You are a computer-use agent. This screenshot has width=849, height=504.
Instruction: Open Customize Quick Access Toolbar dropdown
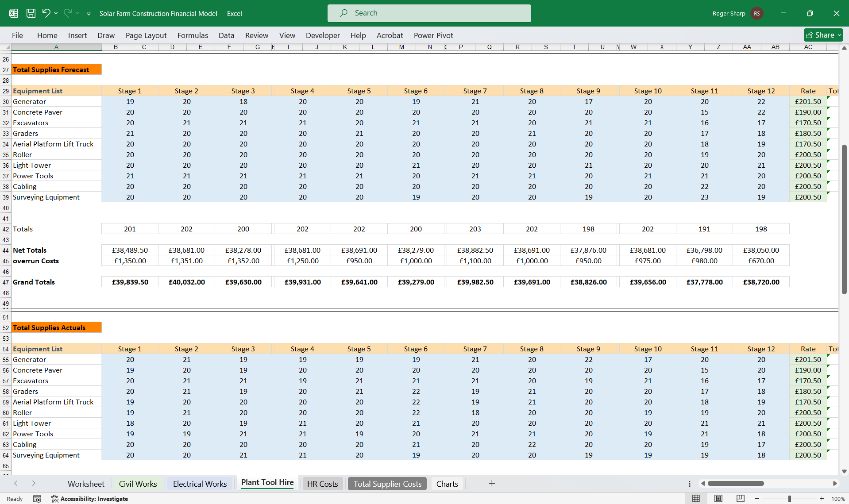coord(89,14)
